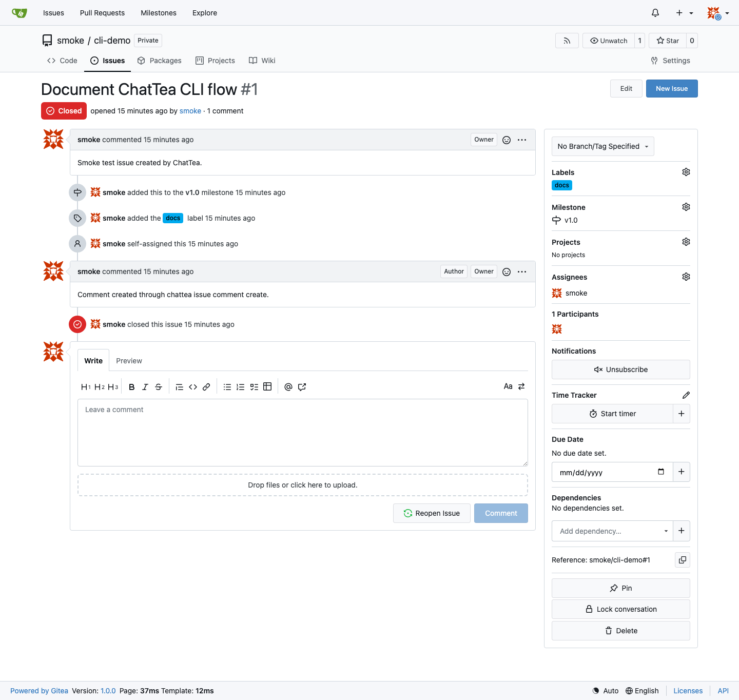Apply strikethrough formatting in editor
The image size is (739, 700).
(159, 387)
